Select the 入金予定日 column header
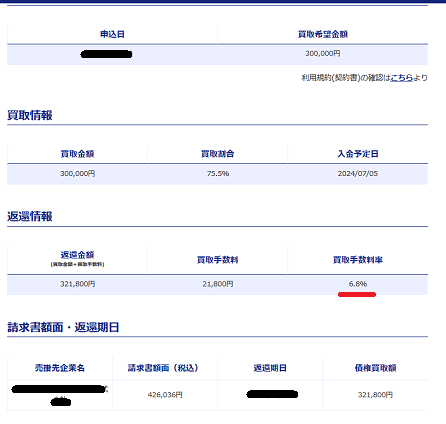 click(358, 154)
